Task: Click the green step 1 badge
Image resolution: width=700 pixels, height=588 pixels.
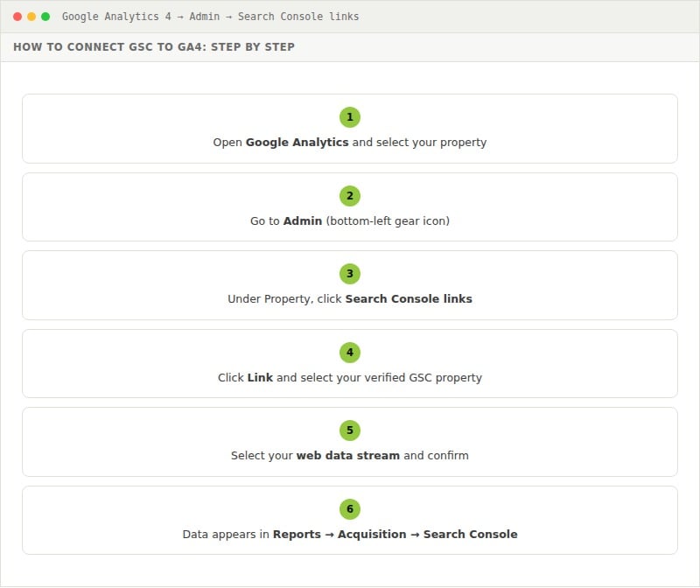Action: pyautogui.click(x=349, y=117)
